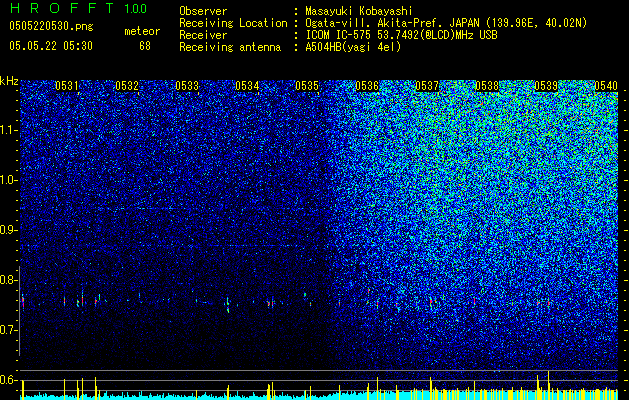Click the 0537 time marker

427,86
